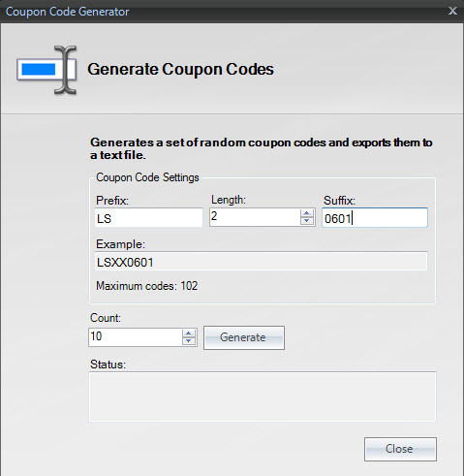
Task: Click the 'Suffix:' label
Action: pos(339,201)
